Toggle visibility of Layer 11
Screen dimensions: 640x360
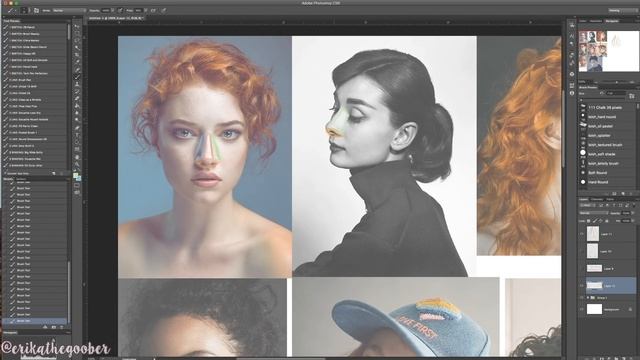pos(582,234)
